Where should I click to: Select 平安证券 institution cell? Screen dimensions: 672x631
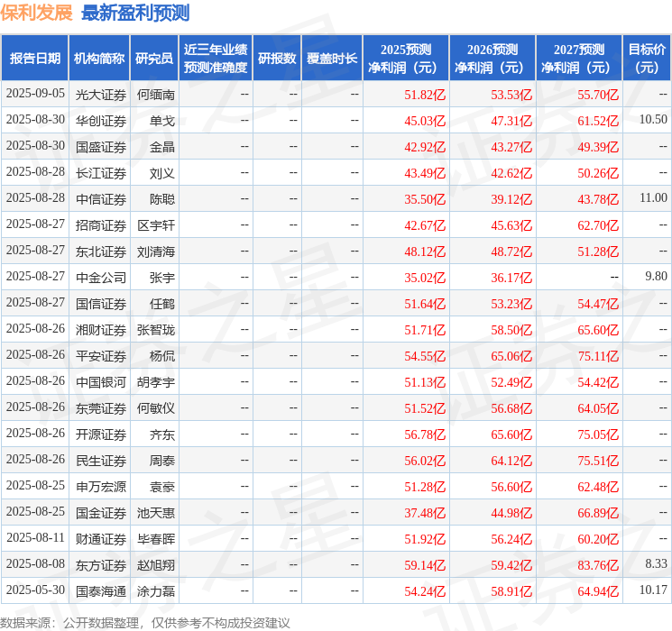[x=101, y=356]
